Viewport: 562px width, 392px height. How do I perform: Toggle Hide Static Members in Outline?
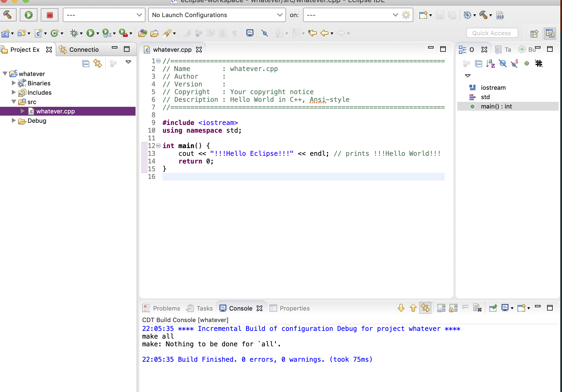pos(515,64)
